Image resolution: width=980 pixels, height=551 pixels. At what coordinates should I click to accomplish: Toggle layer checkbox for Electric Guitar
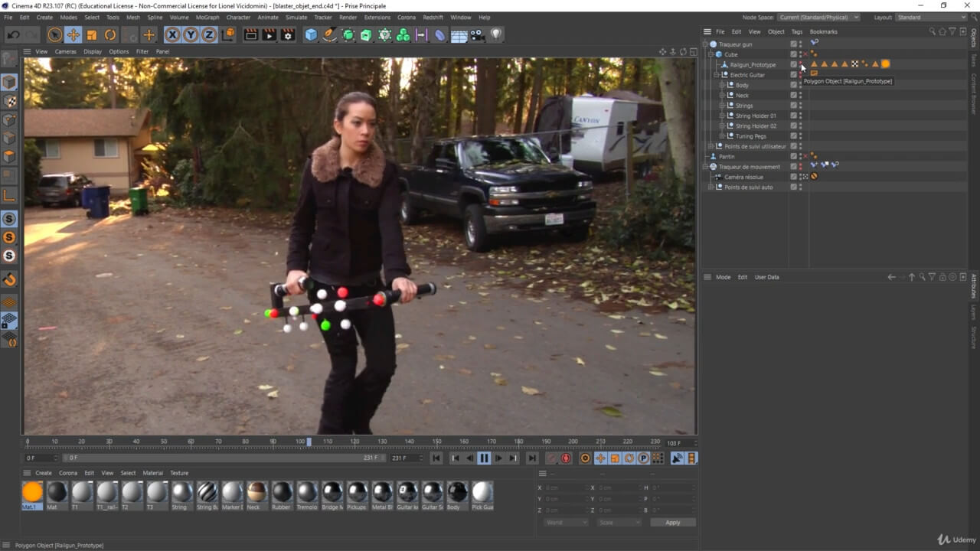[x=794, y=75]
